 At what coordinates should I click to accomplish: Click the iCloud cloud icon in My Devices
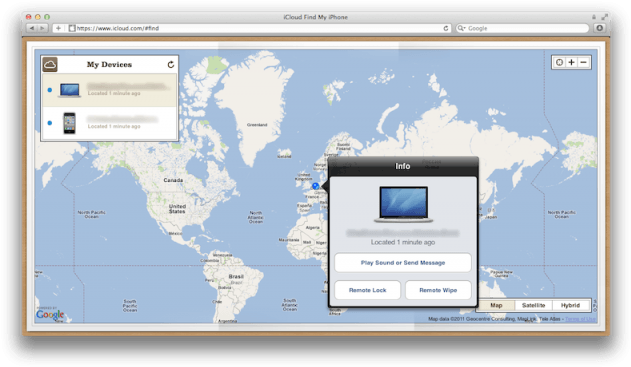(50, 64)
